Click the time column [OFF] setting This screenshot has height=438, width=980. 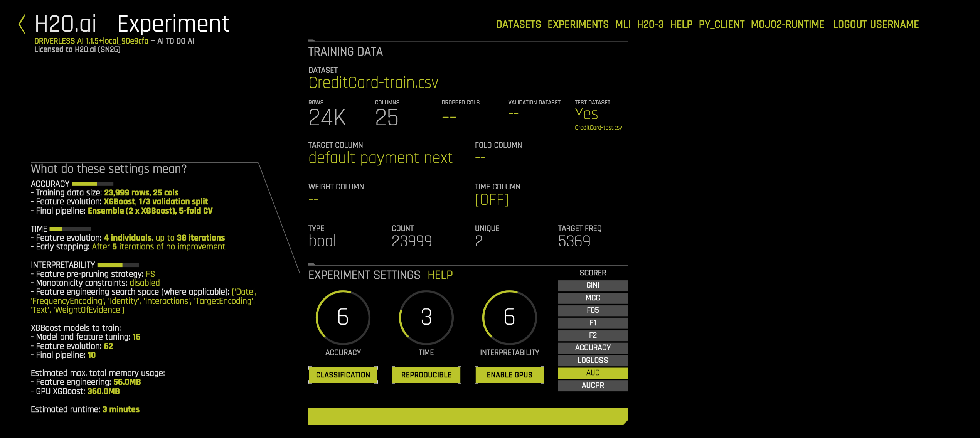(492, 200)
